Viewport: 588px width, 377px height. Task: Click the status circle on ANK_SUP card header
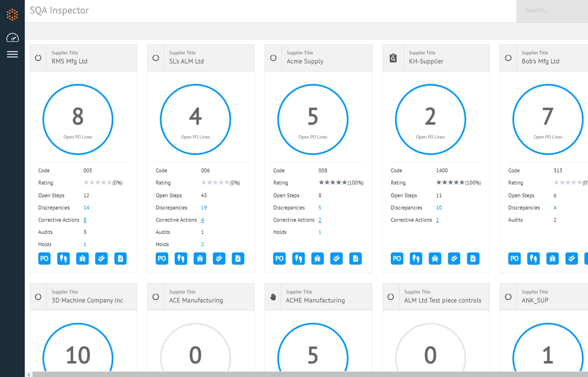pyautogui.click(x=508, y=297)
